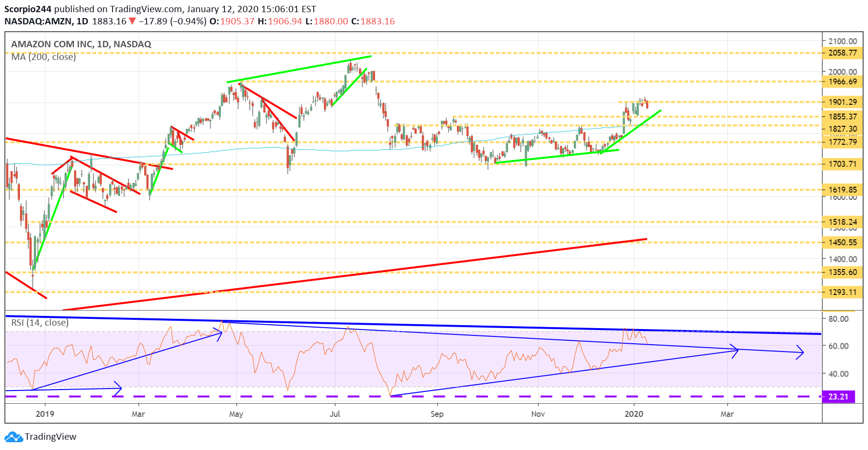Screen dimensions: 868x450
Task: Select the 1827.30 price level label
Action: pyautogui.click(x=843, y=129)
